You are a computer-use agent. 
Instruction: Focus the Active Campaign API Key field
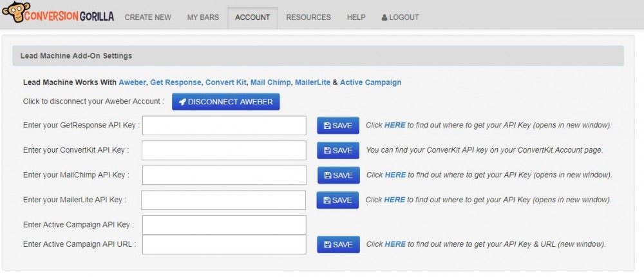(224, 225)
